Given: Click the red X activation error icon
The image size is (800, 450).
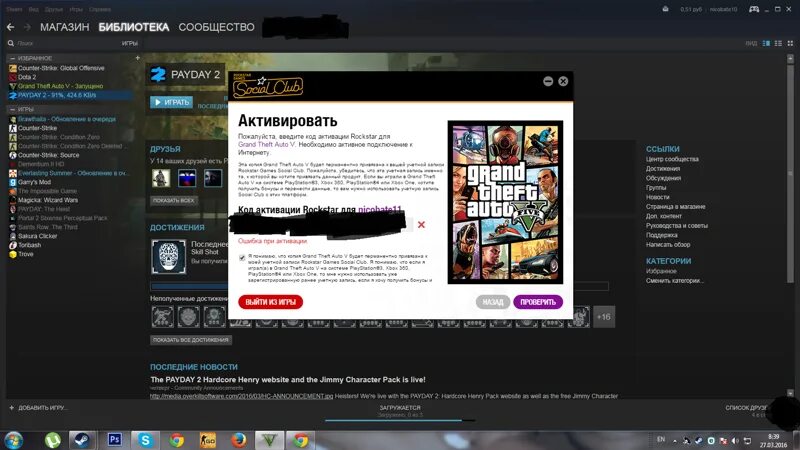Looking at the screenshot, I should 421,224.
